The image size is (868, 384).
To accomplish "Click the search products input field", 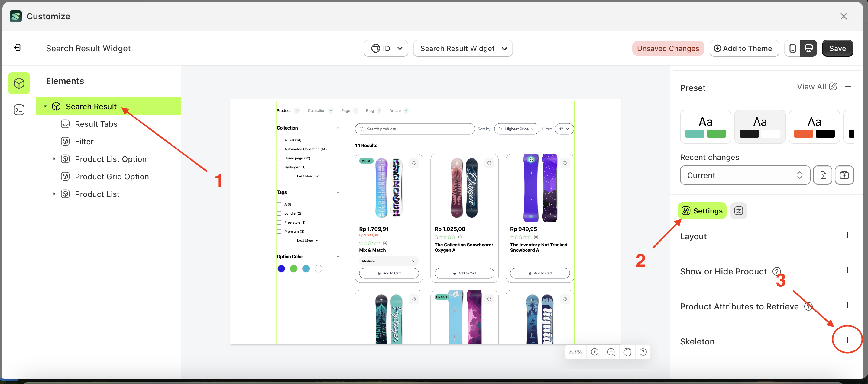I will click(x=414, y=129).
